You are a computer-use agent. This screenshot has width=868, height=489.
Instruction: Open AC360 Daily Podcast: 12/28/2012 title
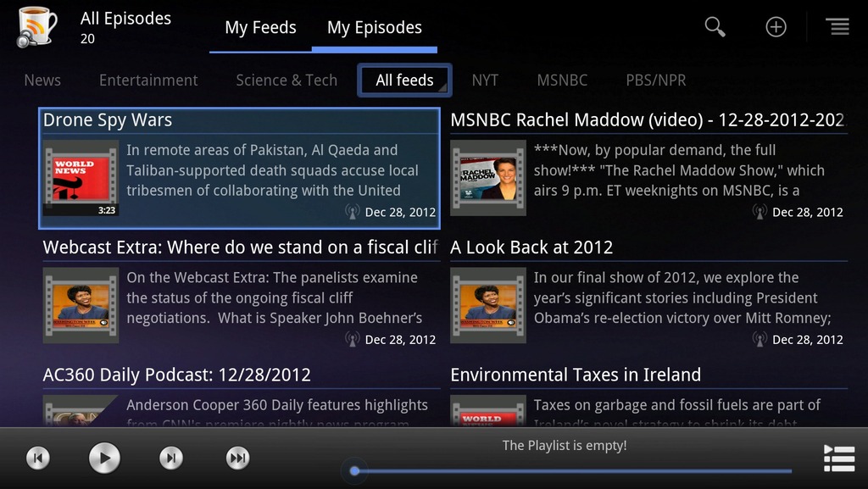(x=176, y=375)
